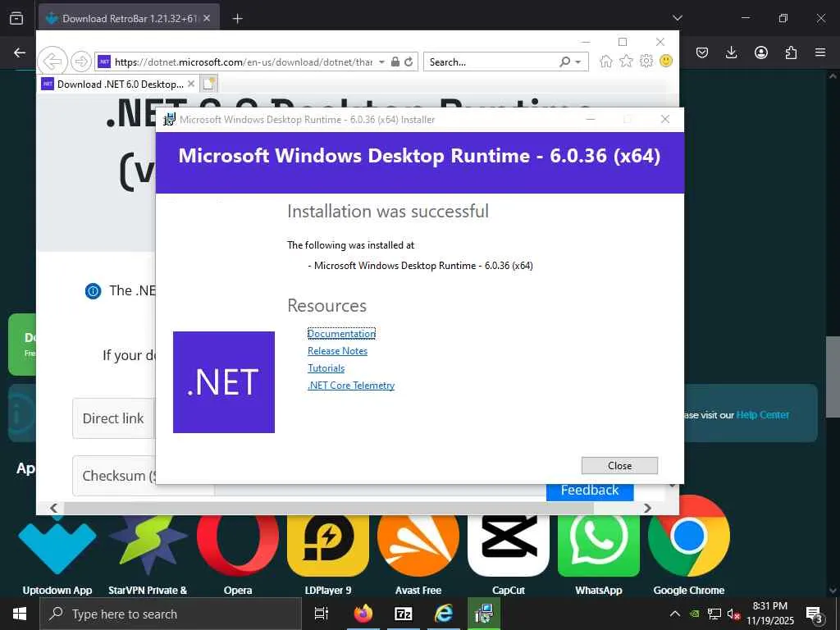840x630 pixels.
Task: Go back in Firefox
Action: [20, 52]
